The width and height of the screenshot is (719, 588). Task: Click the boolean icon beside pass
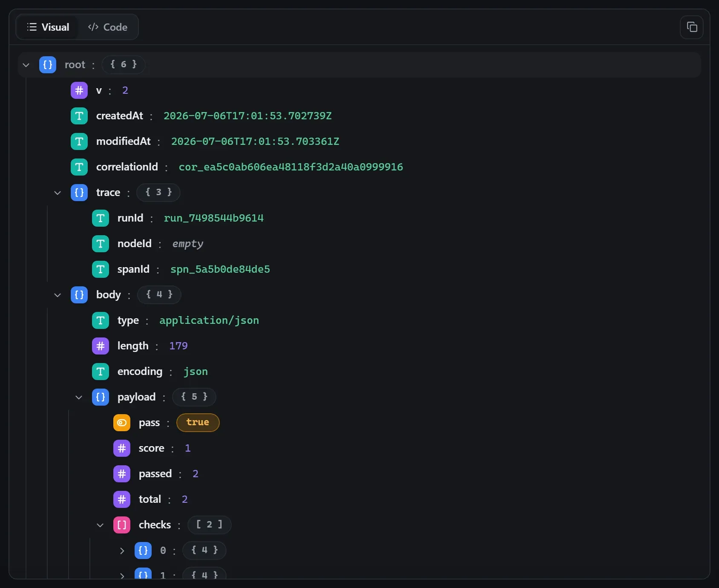tap(122, 423)
